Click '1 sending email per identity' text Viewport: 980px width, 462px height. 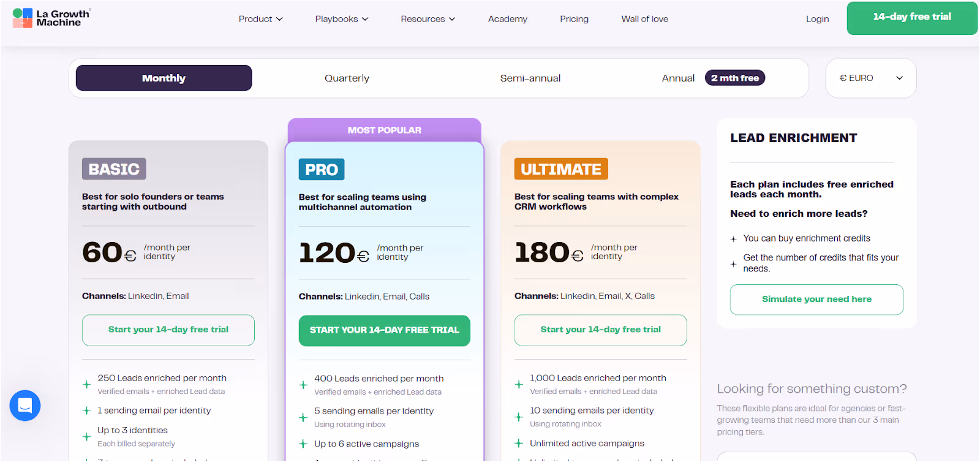(x=154, y=411)
